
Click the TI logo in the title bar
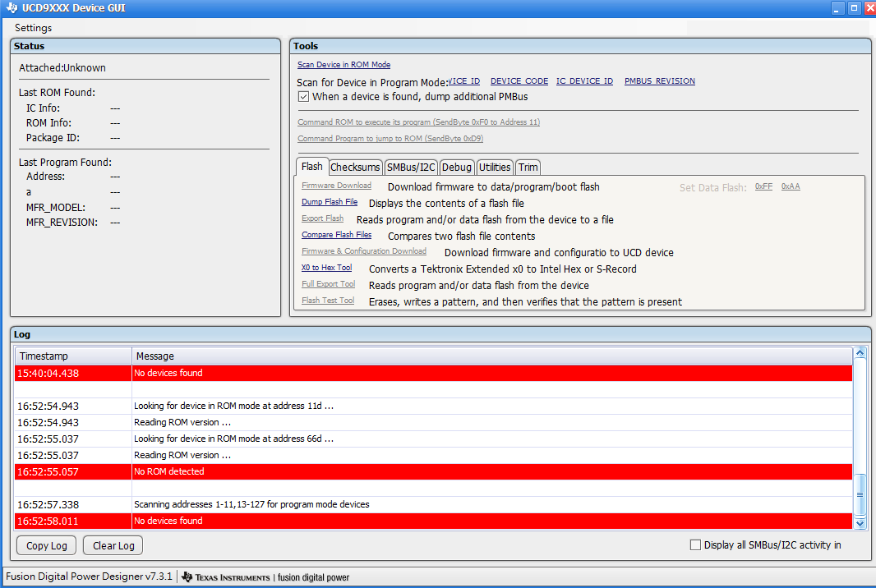pyautogui.click(x=12, y=8)
